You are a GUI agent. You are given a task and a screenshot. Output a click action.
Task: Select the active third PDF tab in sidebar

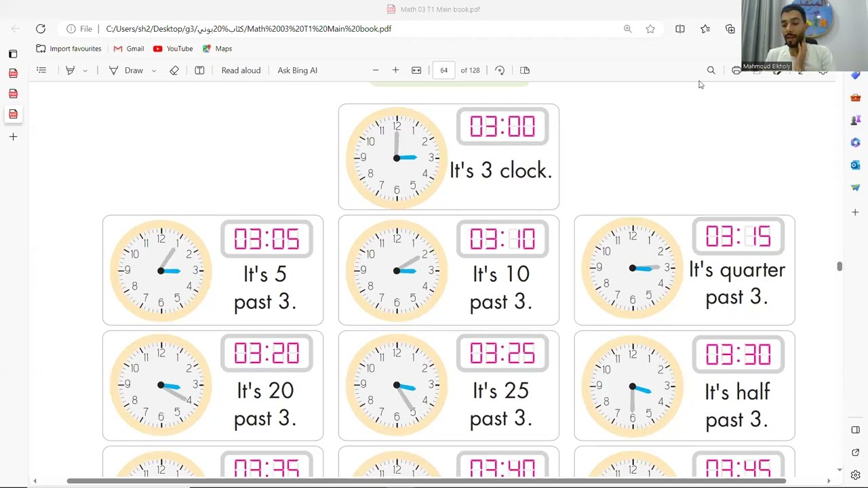click(x=13, y=114)
